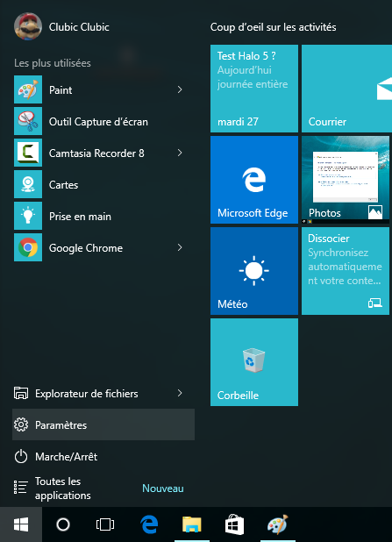
Task: Expand Explorateur de fichiers jump list arrow
Action: 180,393
